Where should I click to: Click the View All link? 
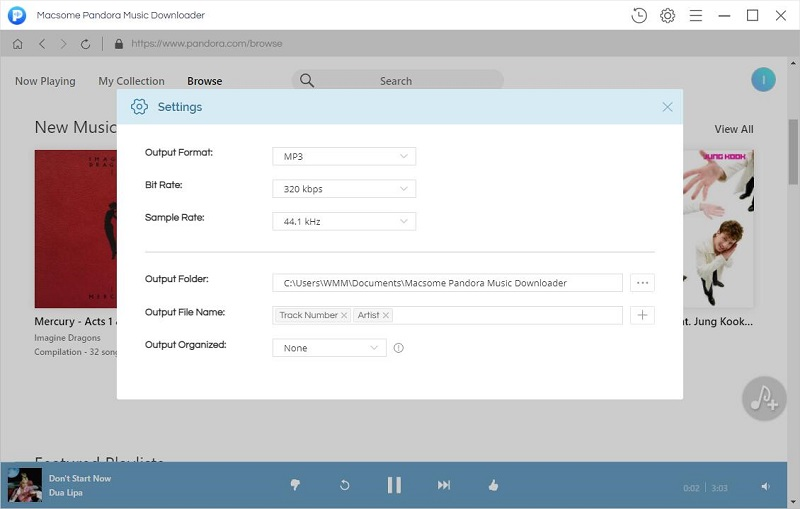click(734, 129)
